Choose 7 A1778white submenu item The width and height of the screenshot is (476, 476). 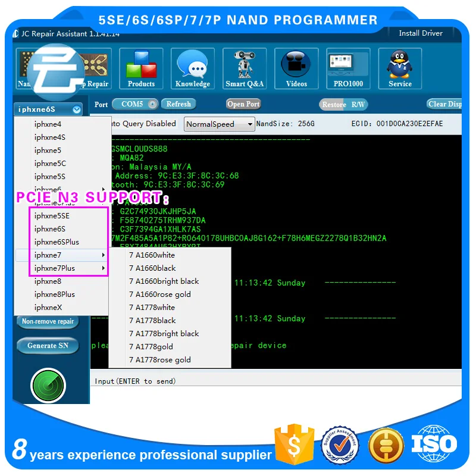pos(170,307)
